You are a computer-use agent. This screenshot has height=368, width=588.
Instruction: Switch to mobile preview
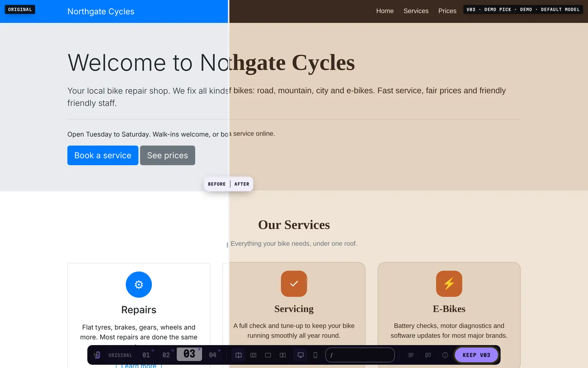315,355
